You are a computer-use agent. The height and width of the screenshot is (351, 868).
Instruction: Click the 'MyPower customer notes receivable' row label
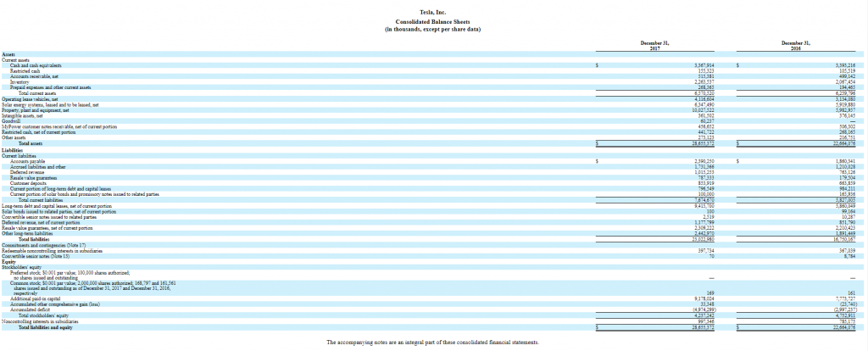[59, 125]
